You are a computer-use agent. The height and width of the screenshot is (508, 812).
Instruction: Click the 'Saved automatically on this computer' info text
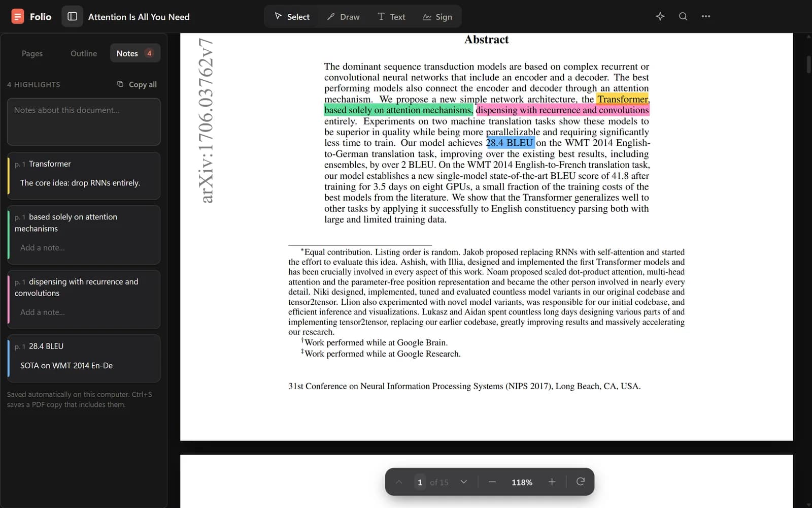click(80, 399)
